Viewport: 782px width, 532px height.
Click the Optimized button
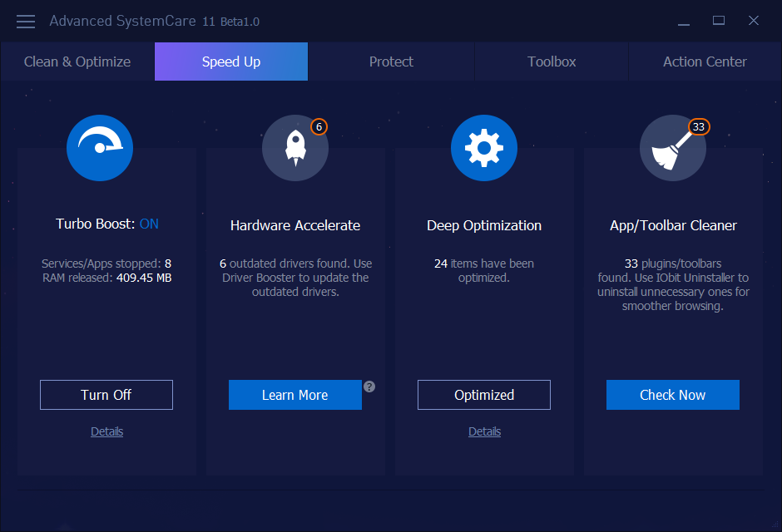(484, 395)
